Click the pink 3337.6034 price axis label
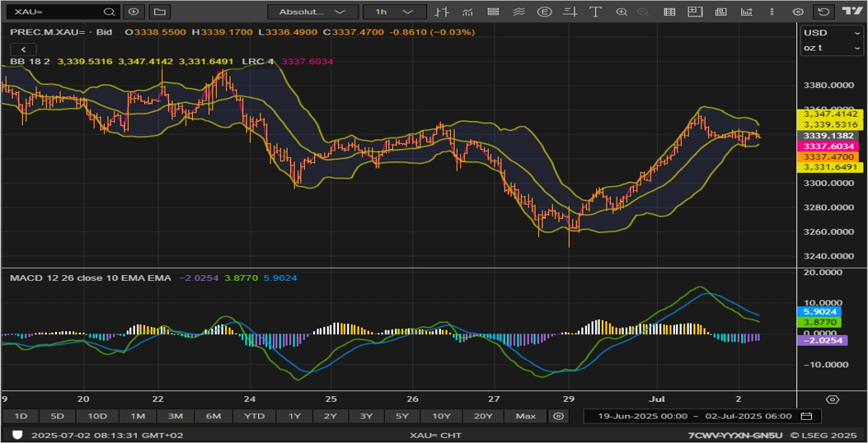 [828, 146]
